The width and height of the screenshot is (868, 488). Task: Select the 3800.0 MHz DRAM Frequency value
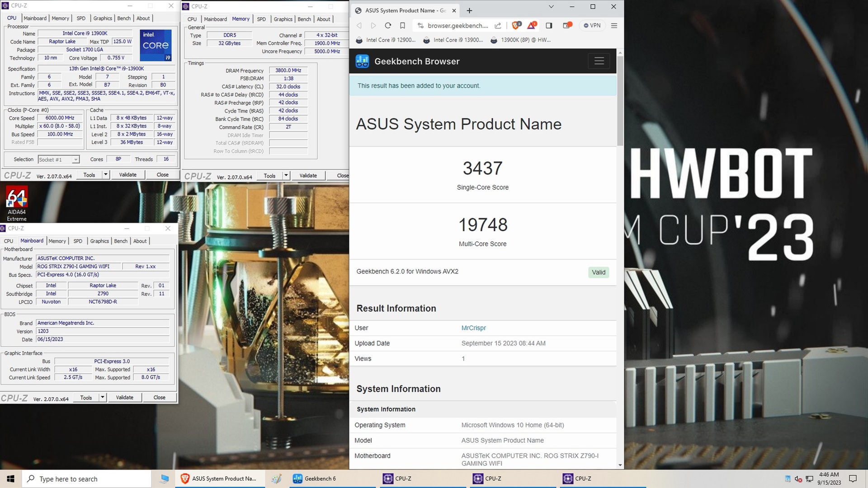click(x=288, y=70)
